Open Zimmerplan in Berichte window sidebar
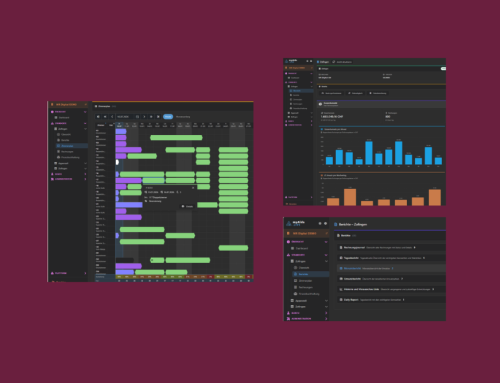 pos(303,281)
